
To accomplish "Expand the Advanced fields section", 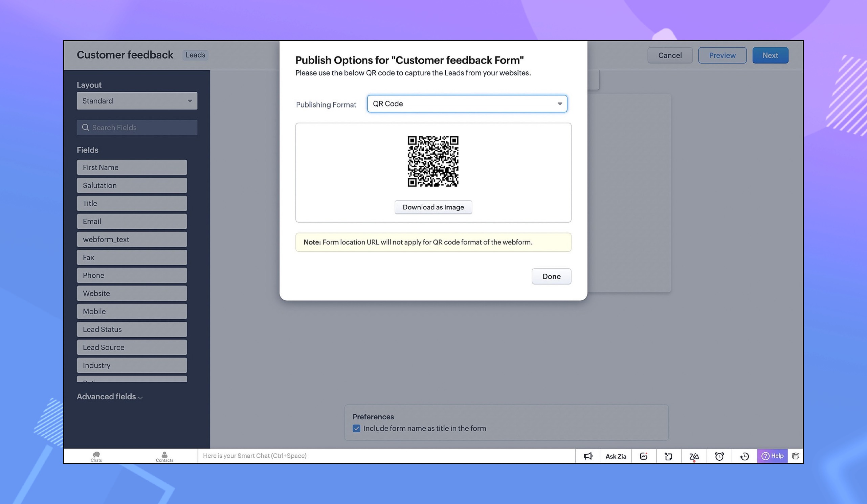I will (x=109, y=397).
